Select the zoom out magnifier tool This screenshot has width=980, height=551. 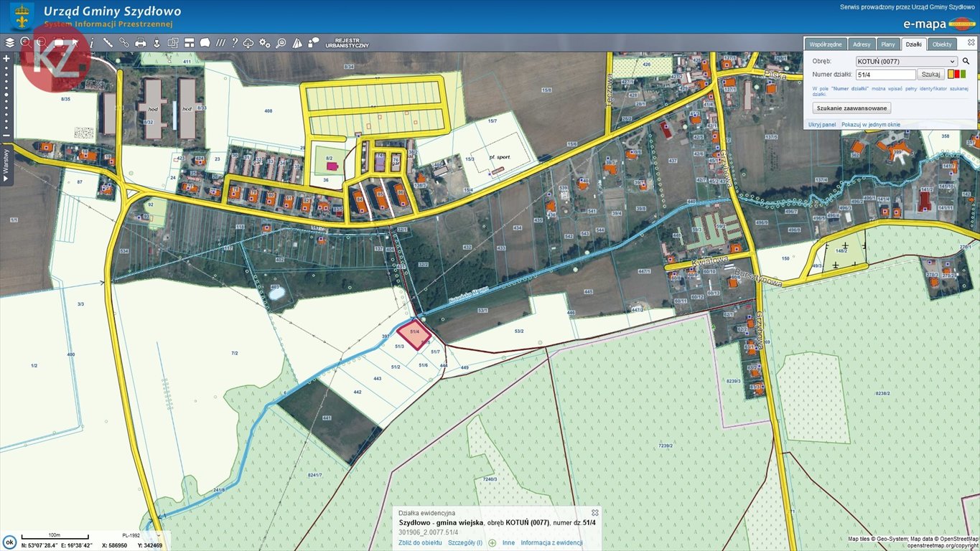click(42, 42)
